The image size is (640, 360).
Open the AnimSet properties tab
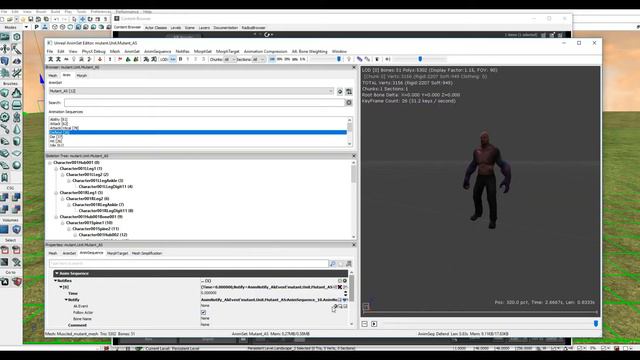pos(69,253)
